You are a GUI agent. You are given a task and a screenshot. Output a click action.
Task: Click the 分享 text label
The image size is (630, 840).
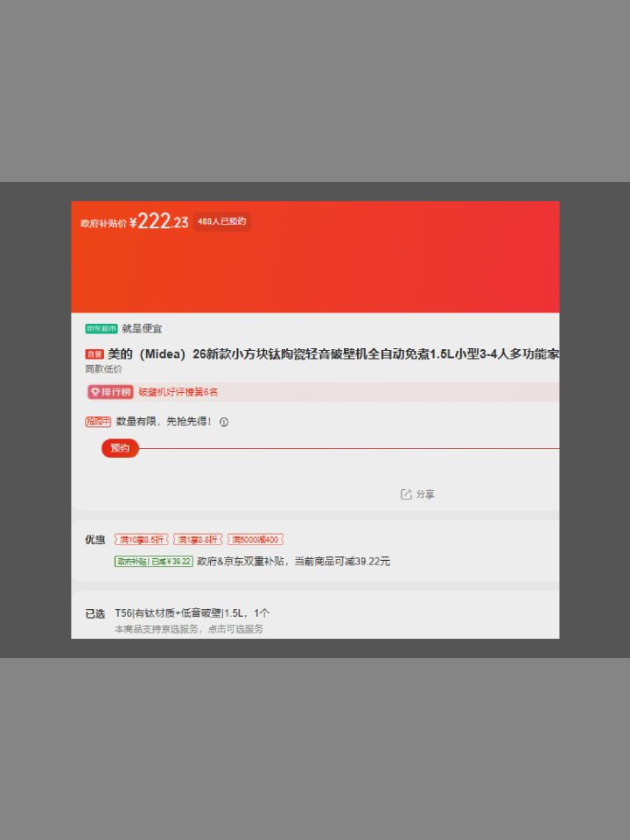pyautogui.click(x=425, y=494)
